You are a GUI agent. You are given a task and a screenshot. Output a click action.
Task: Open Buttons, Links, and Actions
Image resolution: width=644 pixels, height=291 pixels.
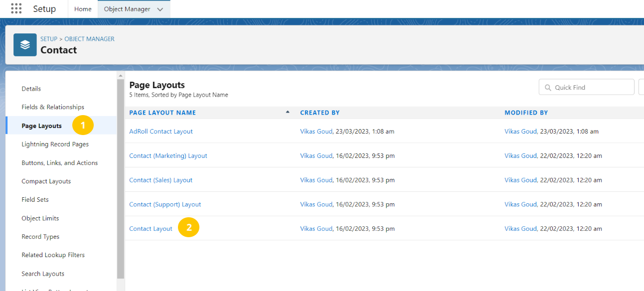click(x=60, y=163)
